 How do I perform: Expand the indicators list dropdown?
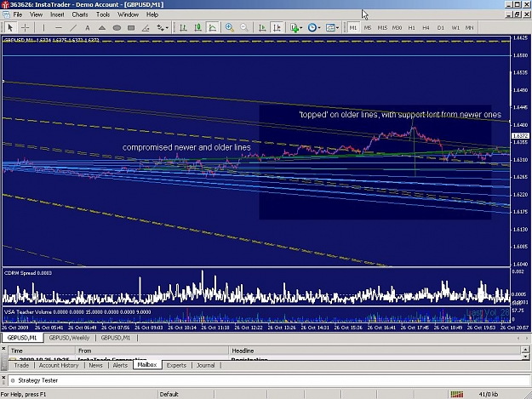coord(296,28)
